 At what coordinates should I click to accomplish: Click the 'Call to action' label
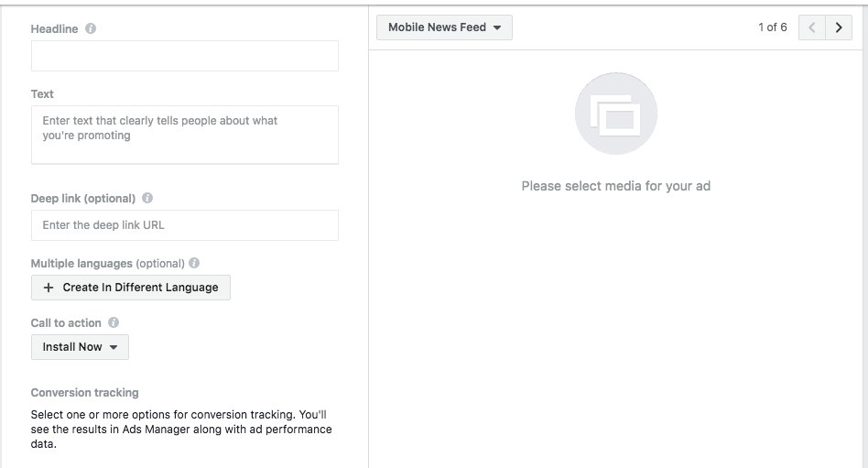(66, 323)
